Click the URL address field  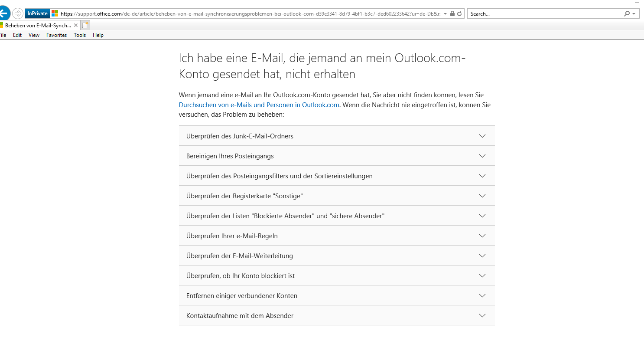point(250,14)
